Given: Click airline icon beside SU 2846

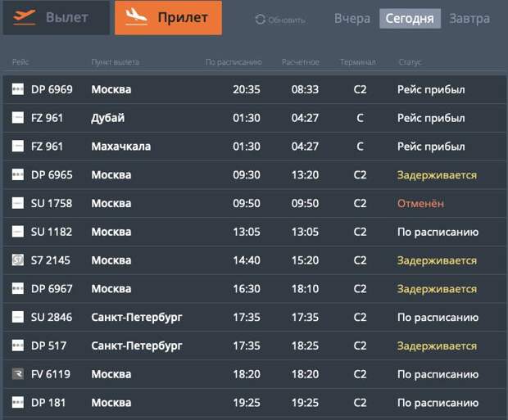Looking at the screenshot, I should 18,317.
